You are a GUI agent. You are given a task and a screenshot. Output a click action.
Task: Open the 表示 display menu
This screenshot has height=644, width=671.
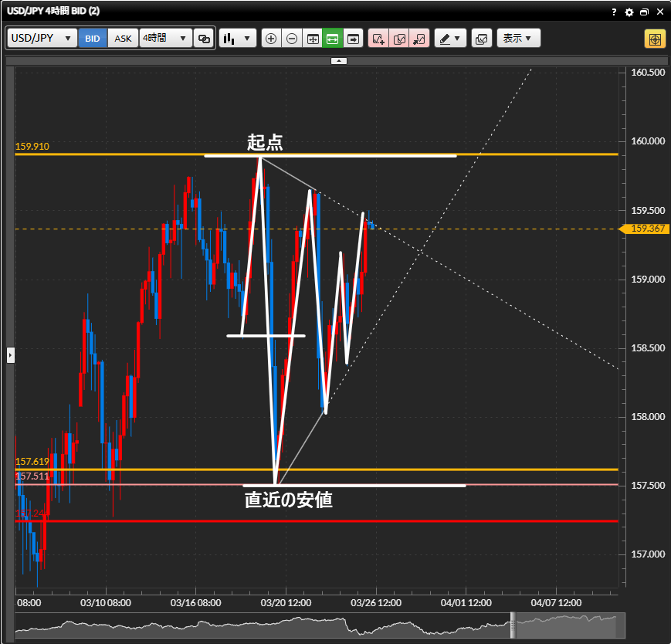(518, 38)
